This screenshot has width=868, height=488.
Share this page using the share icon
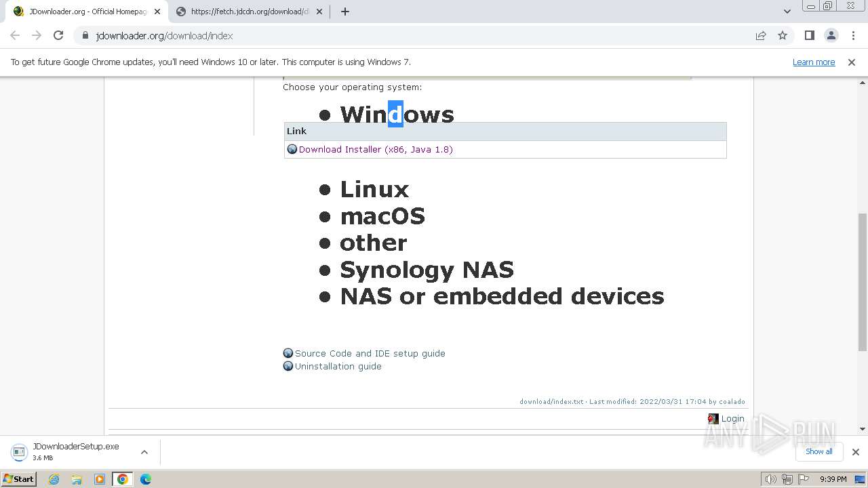coord(761,36)
